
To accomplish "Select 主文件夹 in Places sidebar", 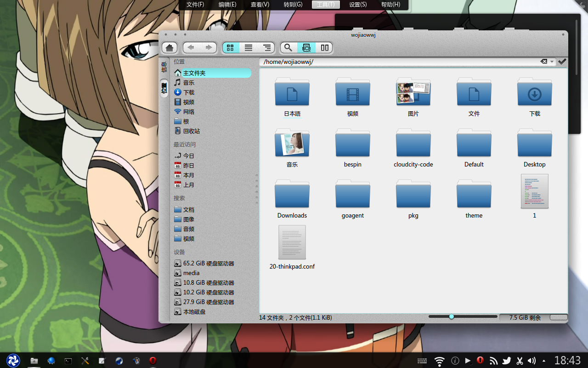I will point(212,73).
